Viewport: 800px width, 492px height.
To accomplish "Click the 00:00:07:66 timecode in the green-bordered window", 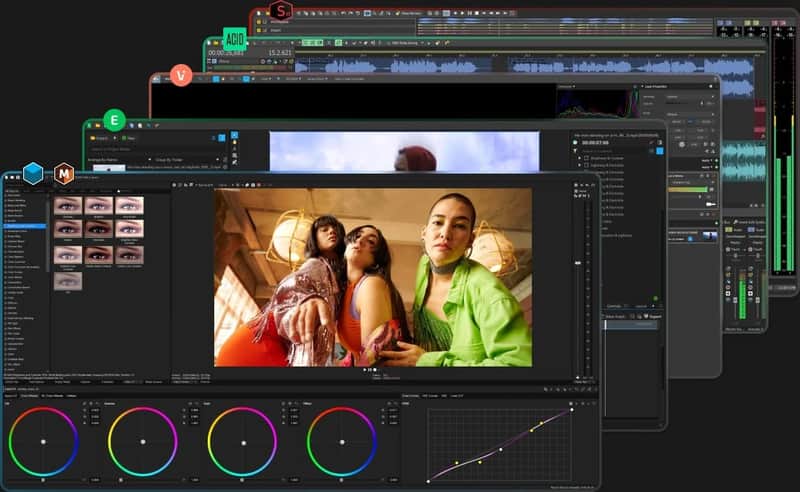I will pyautogui.click(x=595, y=143).
